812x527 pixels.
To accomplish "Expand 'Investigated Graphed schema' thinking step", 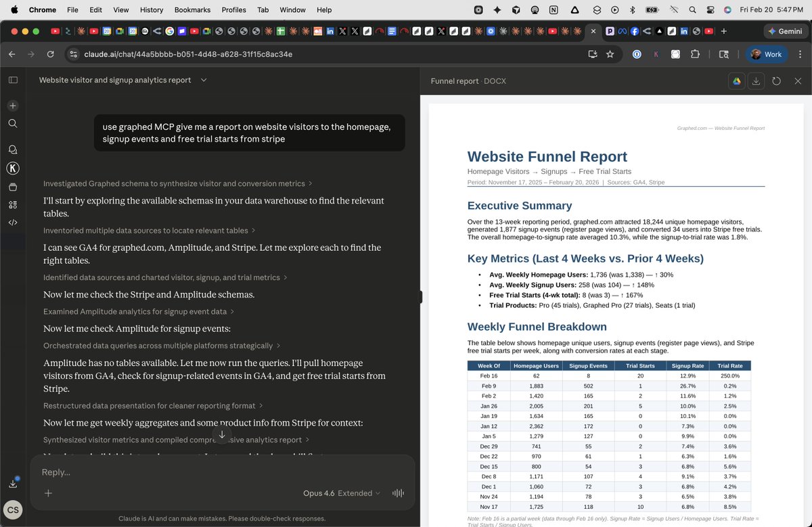I will click(177, 183).
